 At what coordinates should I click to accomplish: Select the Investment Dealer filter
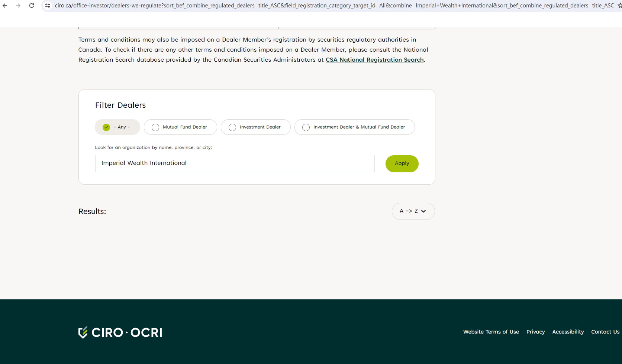tap(256, 127)
